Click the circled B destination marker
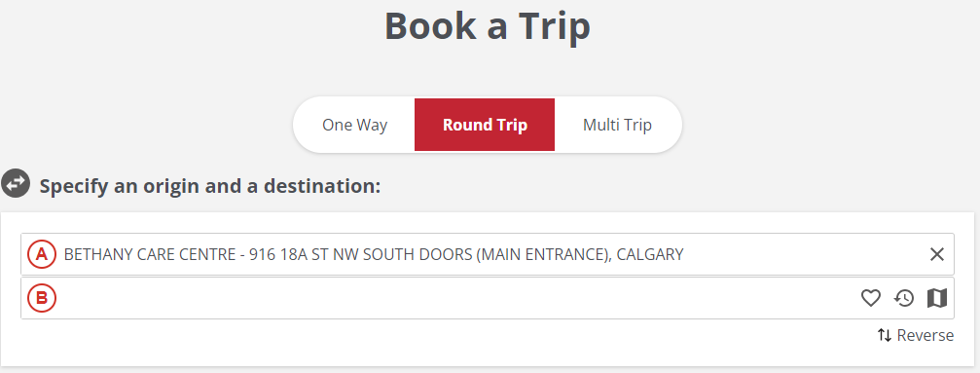The image size is (980, 373). click(42, 299)
